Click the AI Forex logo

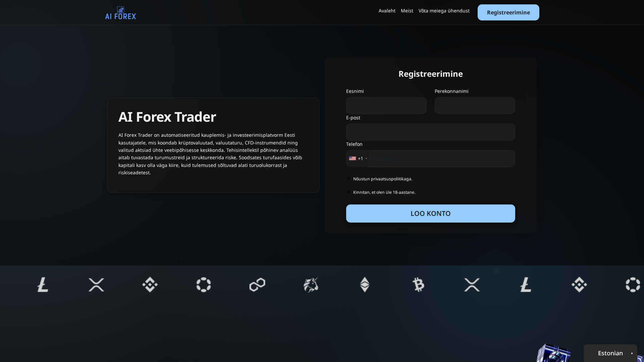120,13
